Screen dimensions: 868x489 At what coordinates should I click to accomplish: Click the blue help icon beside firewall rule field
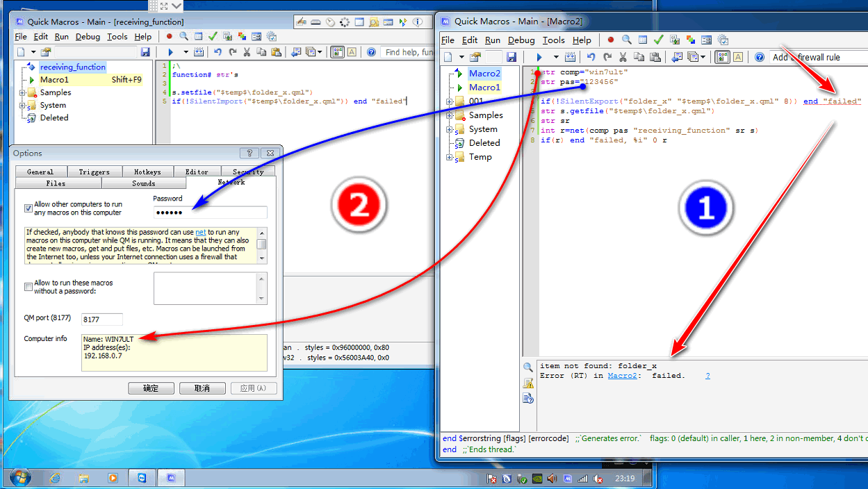coord(760,57)
